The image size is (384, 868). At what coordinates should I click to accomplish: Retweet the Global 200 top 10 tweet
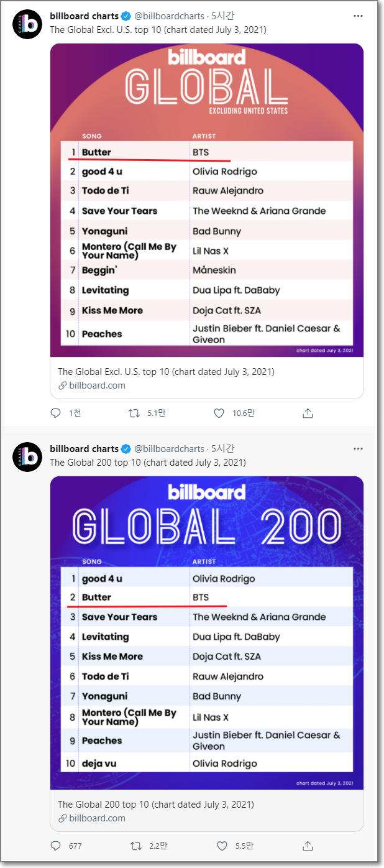135,846
